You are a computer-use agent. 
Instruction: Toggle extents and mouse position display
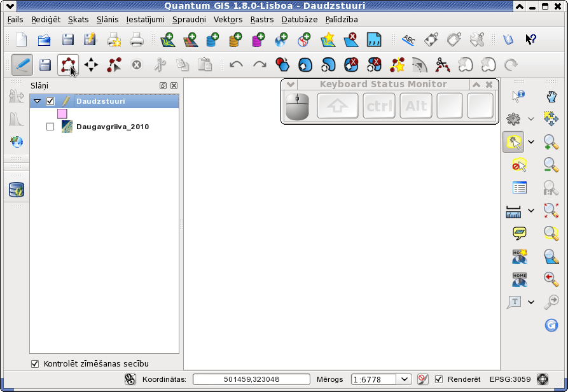(x=130, y=379)
